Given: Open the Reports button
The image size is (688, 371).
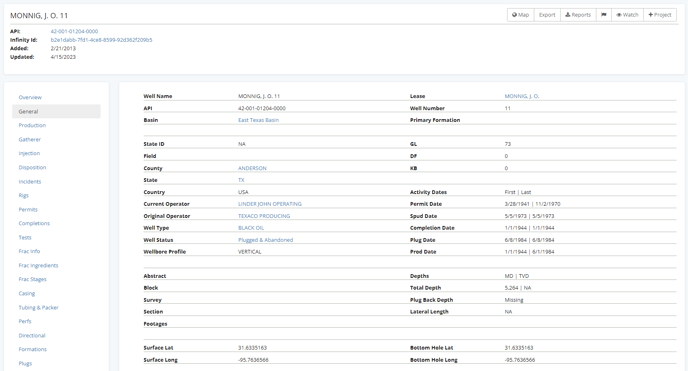Looking at the screenshot, I should [x=578, y=15].
